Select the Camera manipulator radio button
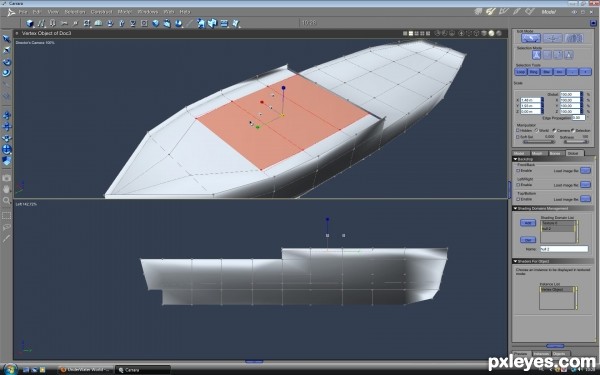This screenshot has width=600, height=375. (x=554, y=130)
